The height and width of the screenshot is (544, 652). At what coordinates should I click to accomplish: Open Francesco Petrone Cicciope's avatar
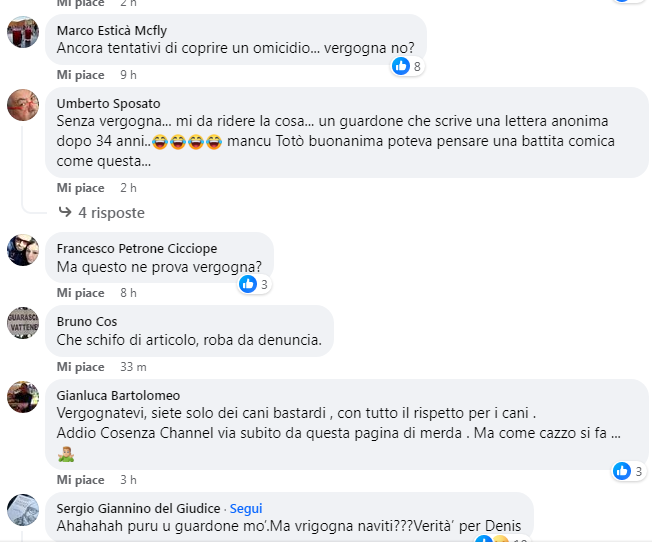tap(23, 250)
